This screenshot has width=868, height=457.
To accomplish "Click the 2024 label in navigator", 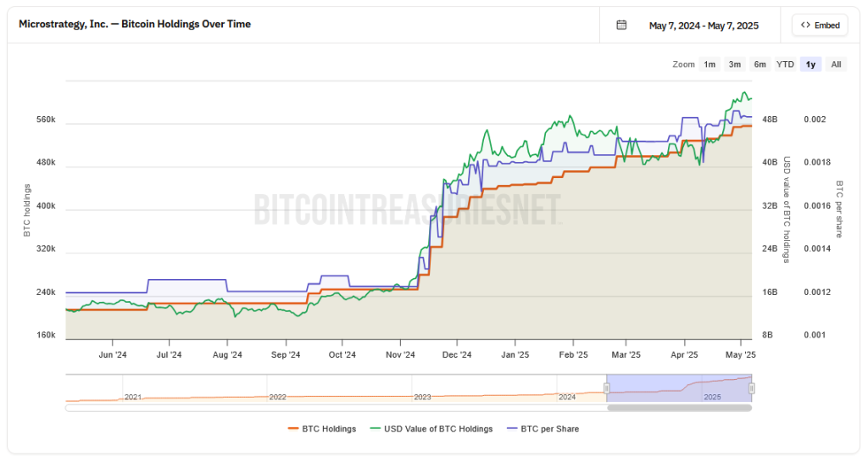I will pos(567,397).
